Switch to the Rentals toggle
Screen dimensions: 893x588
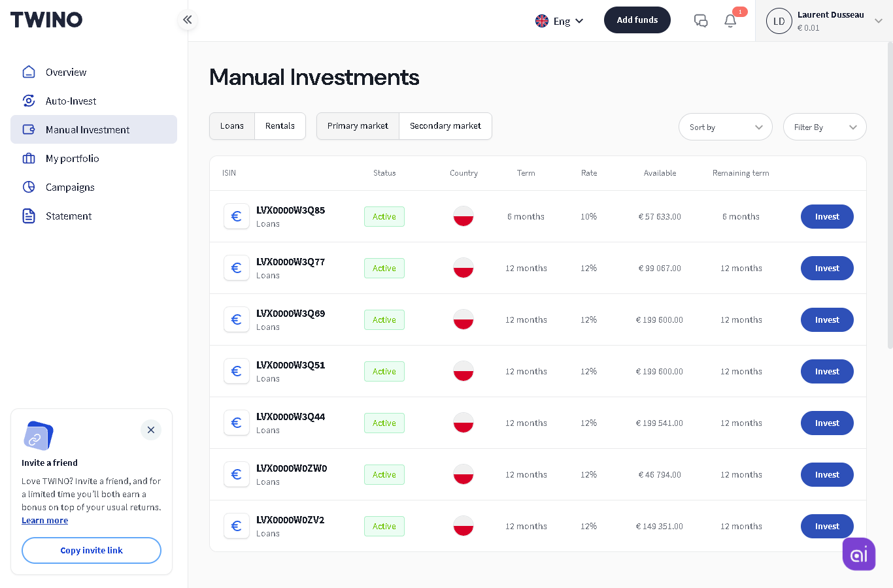pos(280,126)
